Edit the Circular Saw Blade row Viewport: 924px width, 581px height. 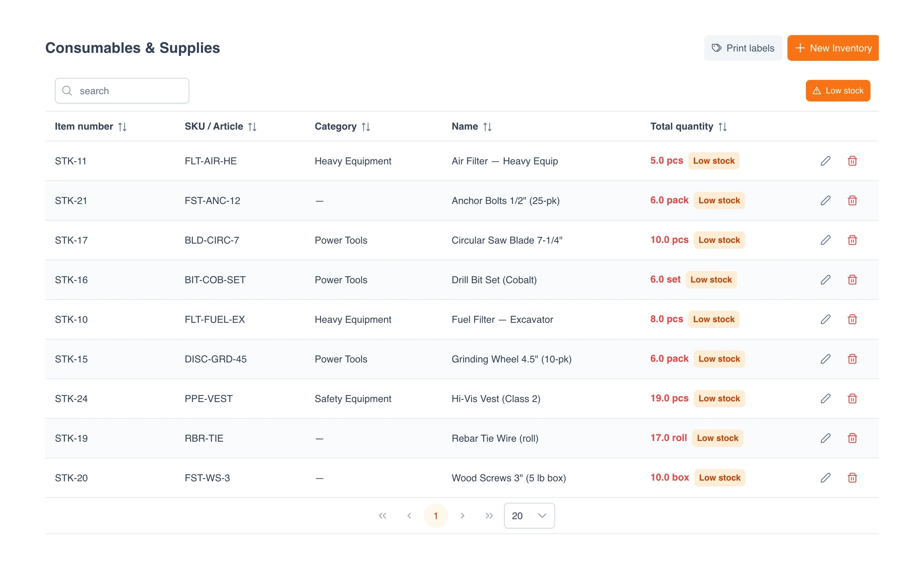click(825, 240)
